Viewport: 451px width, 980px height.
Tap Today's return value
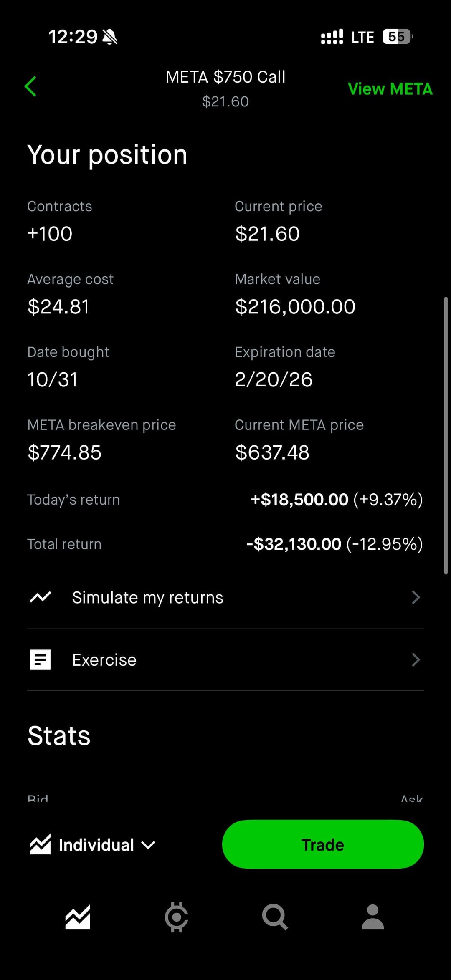(x=336, y=500)
